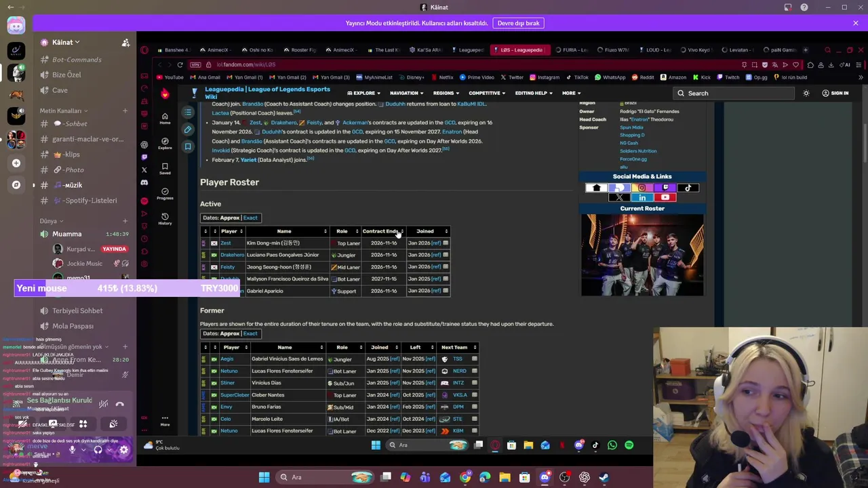This screenshot has width=868, height=488.
Task: Open the TikTok social media icon
Action: (688, 188)
